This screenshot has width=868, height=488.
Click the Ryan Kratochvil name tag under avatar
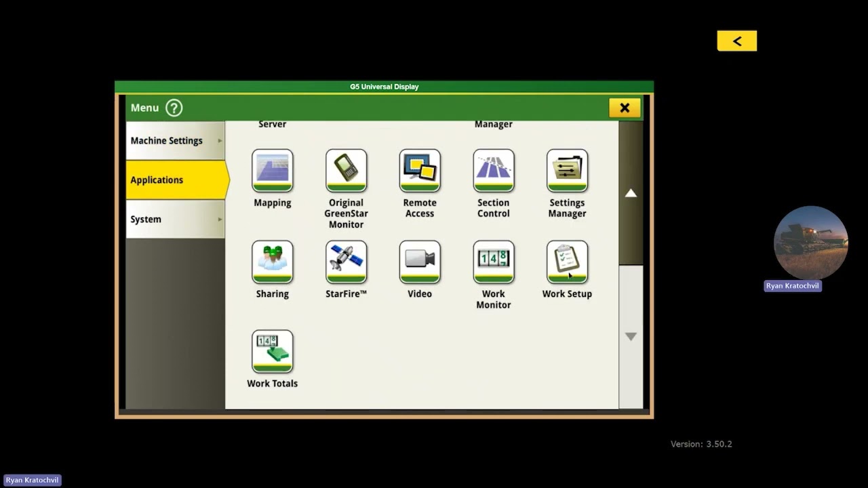pyautogui.click(x=793, y=286)
